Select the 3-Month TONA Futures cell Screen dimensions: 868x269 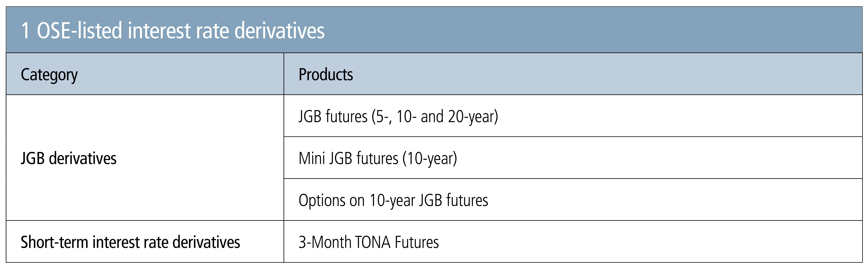click(x=369, y=242)
